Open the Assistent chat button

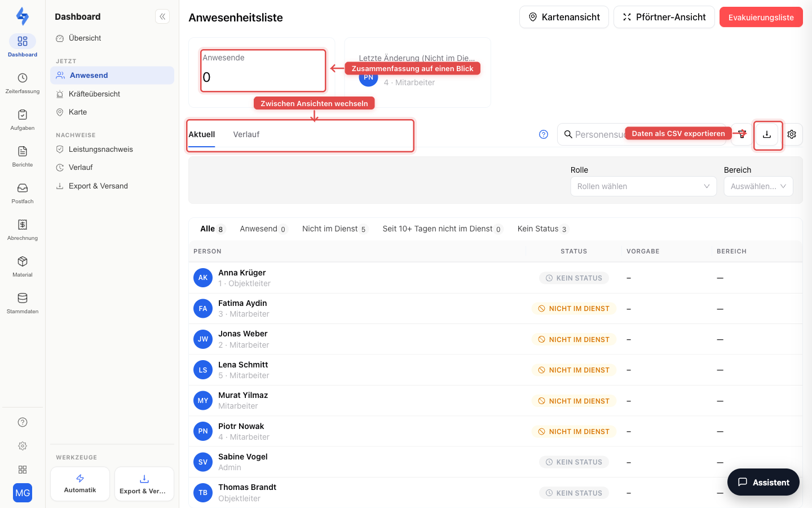tap(764, 482)
